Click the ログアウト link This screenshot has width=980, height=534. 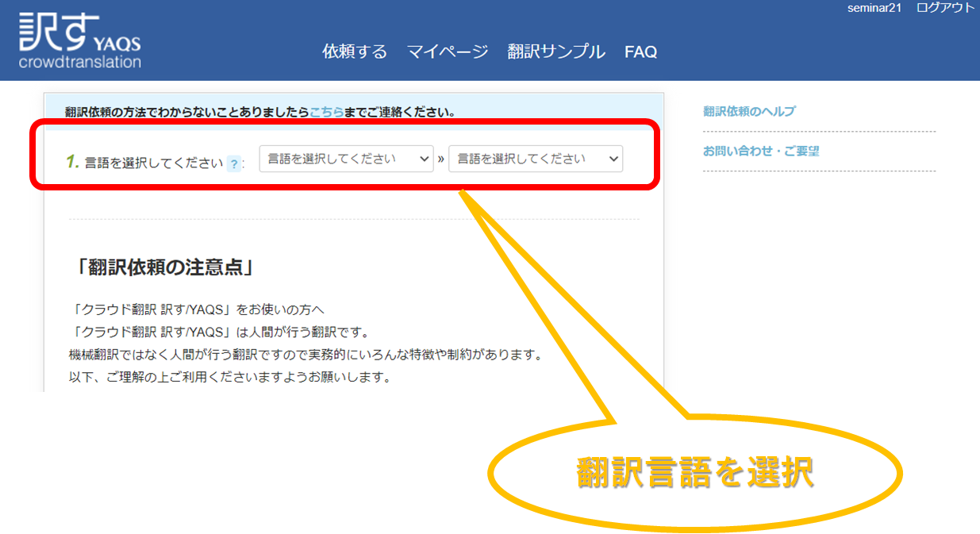(945, 8)
